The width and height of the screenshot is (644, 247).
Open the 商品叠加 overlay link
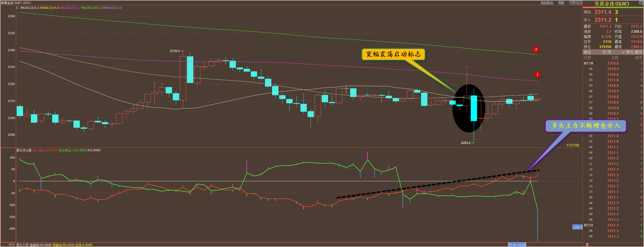tap(547, 3)
